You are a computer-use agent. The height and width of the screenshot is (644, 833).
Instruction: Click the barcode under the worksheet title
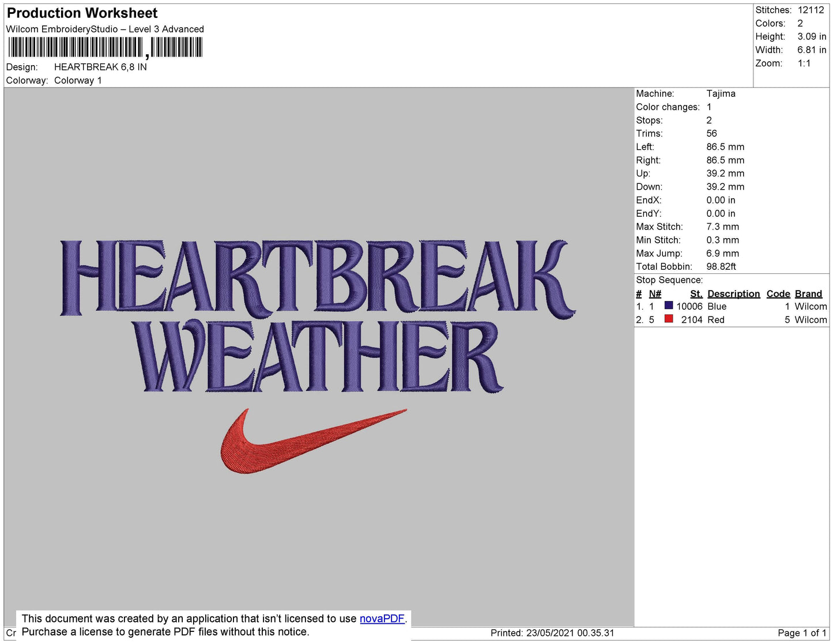pos(105,47)
